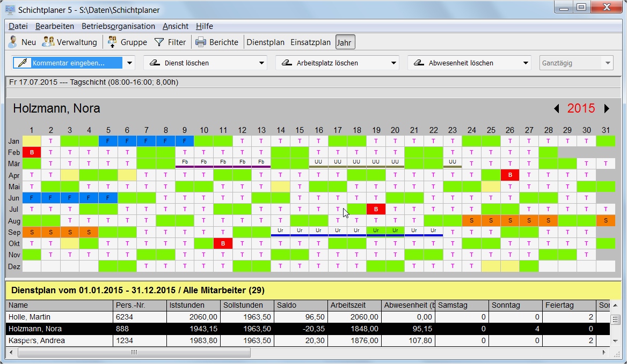Select the Kaspers, Andrea row
The height and width of the screenshot is (364, 627).
tap(308, 340)
